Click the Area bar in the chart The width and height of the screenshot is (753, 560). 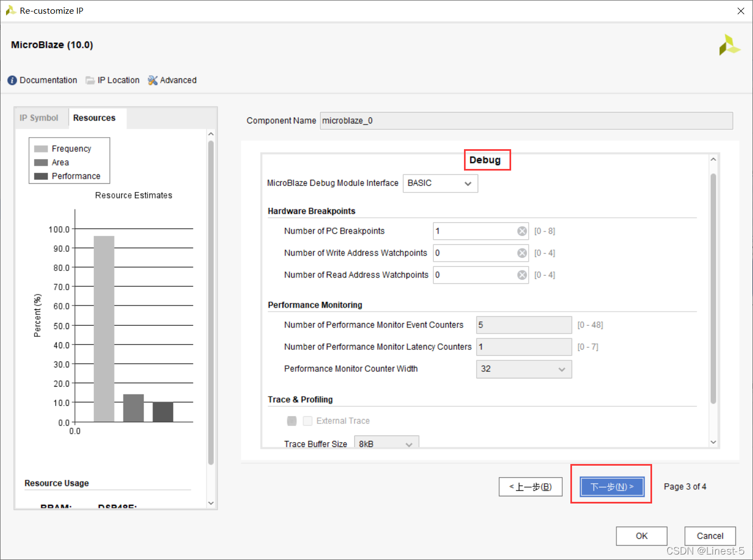133,408
